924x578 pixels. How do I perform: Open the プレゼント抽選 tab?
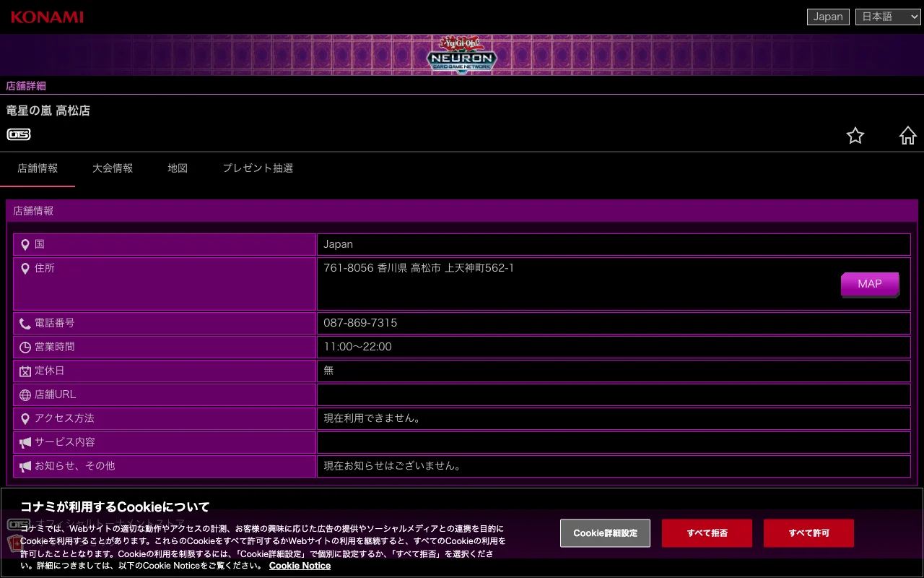pos(258,168)
